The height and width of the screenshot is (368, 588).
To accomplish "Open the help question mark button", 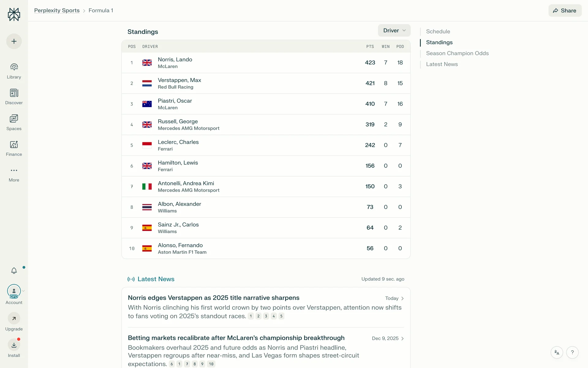I will [x=572, y=352].
